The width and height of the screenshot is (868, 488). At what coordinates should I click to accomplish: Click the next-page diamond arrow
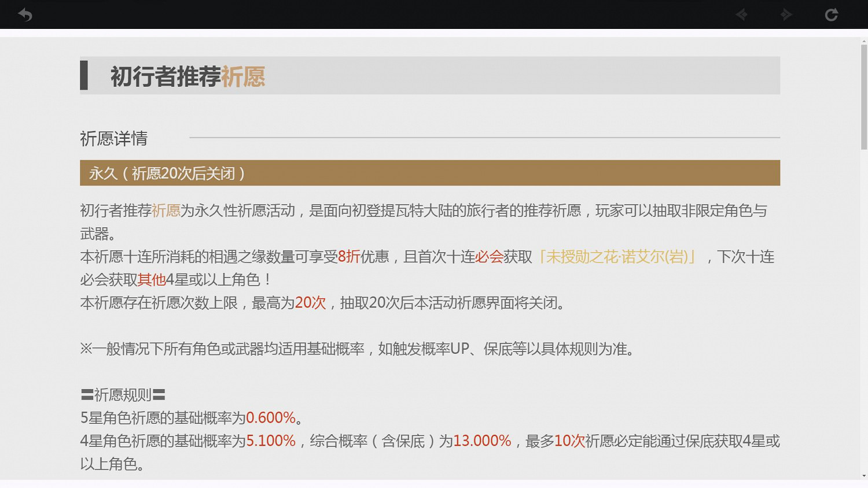click(x=786, y=14)
